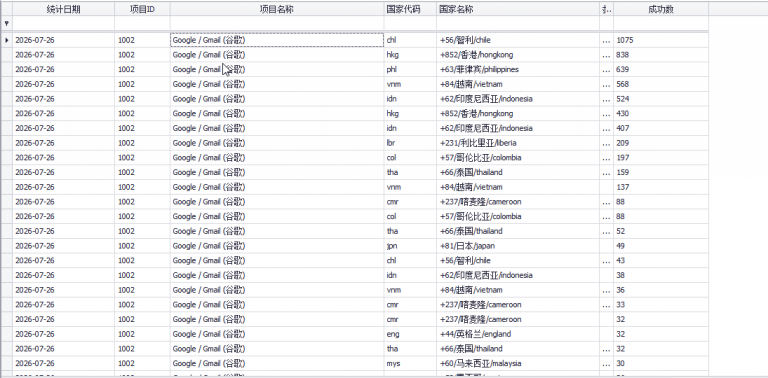Click the filter field under 项目ID

(143, 23)
